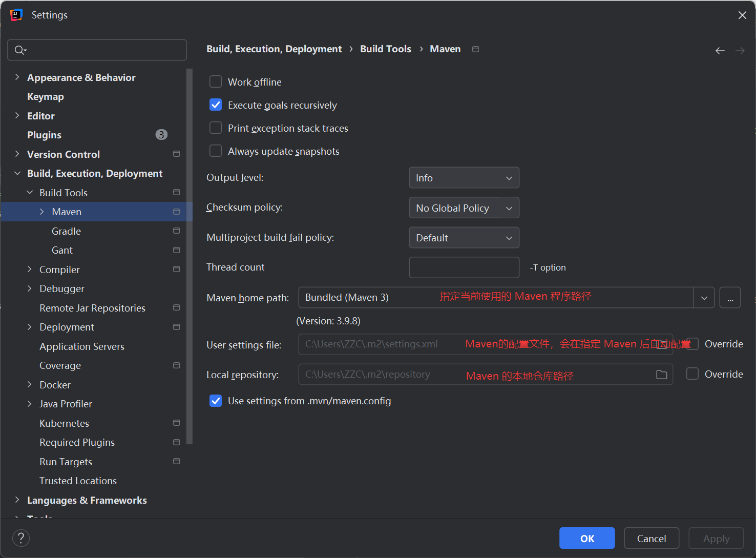This screenshot has height=558, width=756.
Task: Expand the Editor section arrow
Action: (x=17, y=115)
